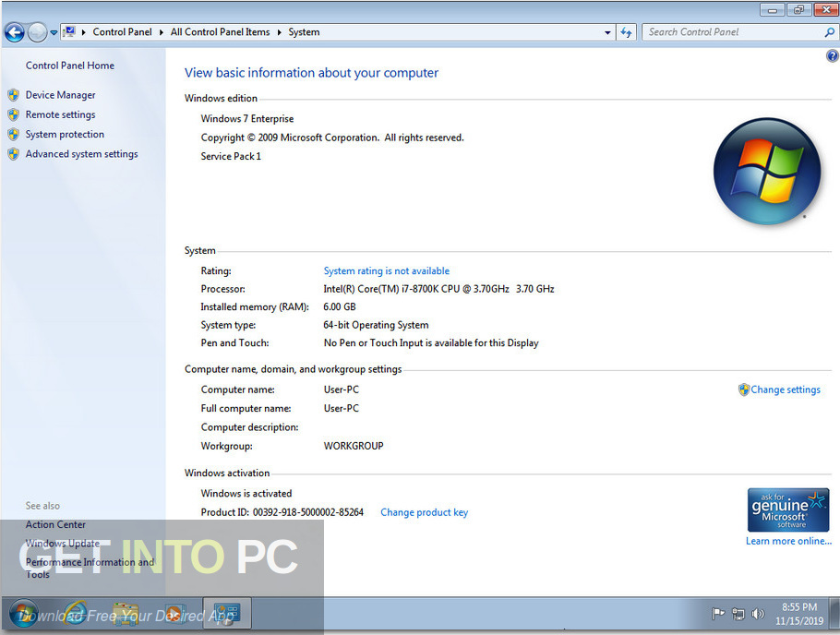Select System in the breadcrumb
Screen dimensions: 840x635
(x=304, y=32)
